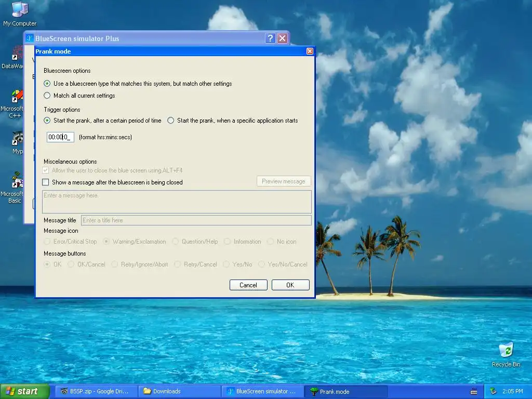Click the help question mark in BlueScreen simulator Plus

tap(270, 38)
